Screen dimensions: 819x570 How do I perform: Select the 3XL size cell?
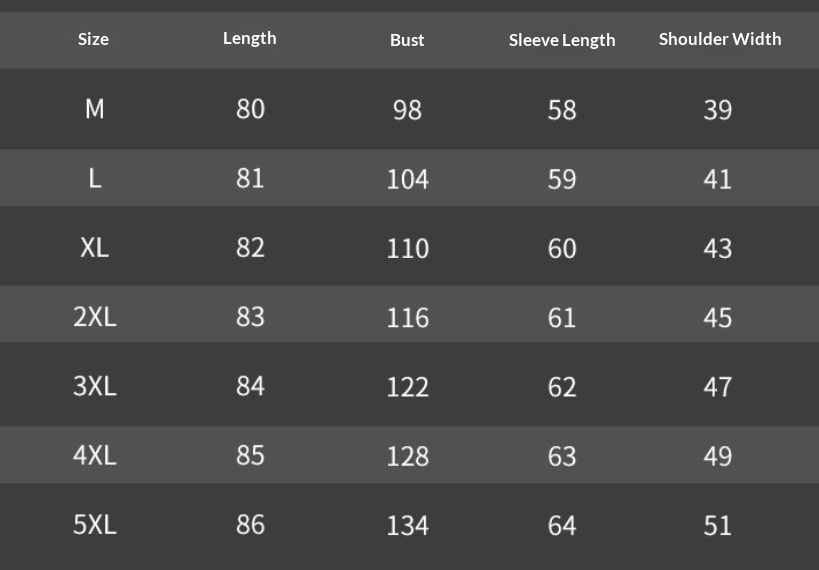94,386
